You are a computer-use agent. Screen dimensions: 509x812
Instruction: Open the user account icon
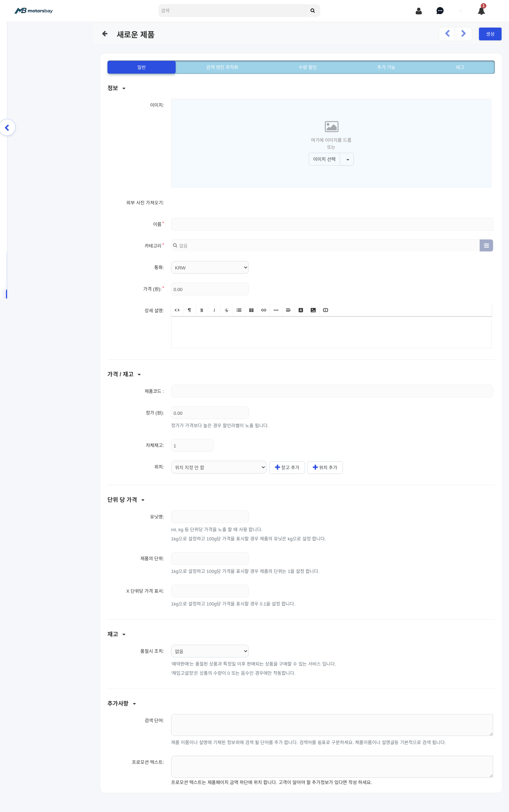point(419,11)
